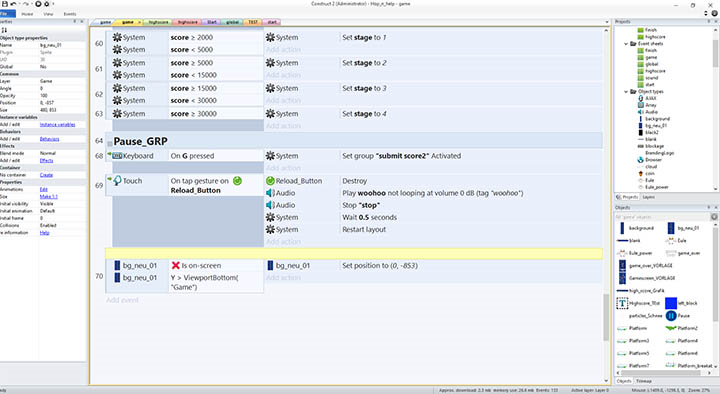Click the Touch icon in event 69

point(118,180)
